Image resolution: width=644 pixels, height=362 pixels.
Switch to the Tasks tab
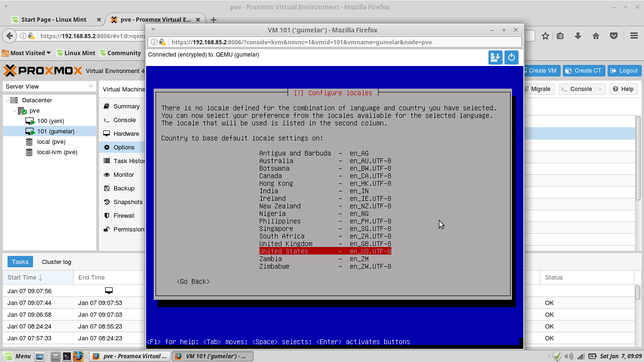[20, 262]
